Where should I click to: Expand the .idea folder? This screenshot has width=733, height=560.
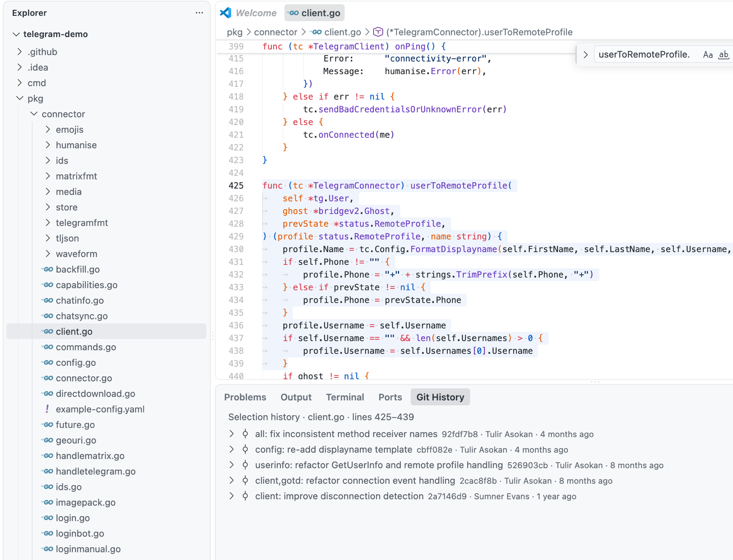20,67
